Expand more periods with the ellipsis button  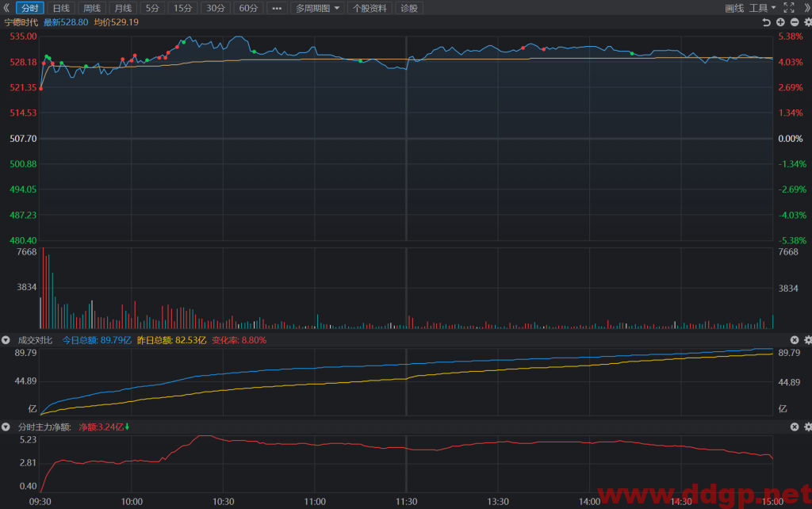(277, 8)
